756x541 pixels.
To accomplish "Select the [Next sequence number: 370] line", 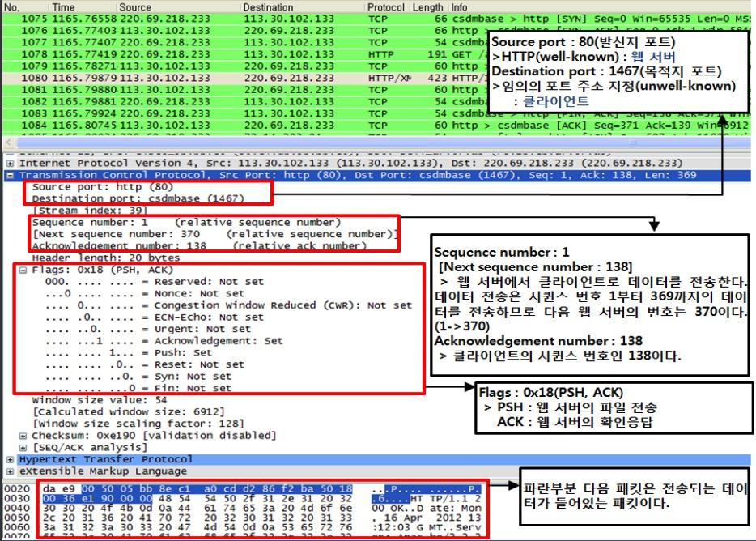I will 215,235.
